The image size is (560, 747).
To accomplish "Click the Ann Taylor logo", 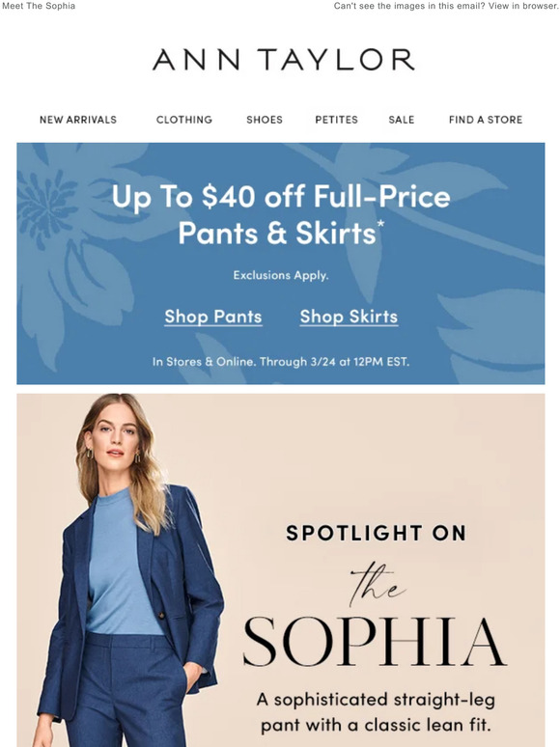I will click(x=283, y=60).
